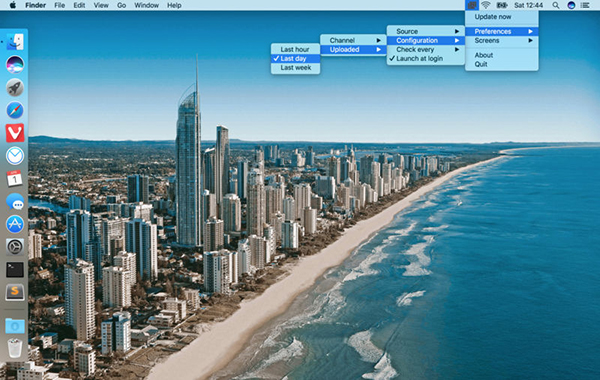The height and width of the screenshot is (380, 600).
Task: Choose the Last week upload range
Action: [x=295, y=68]
